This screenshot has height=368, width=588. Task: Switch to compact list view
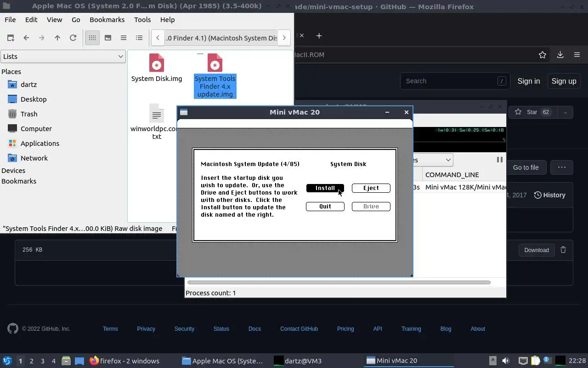click(124, 38)
